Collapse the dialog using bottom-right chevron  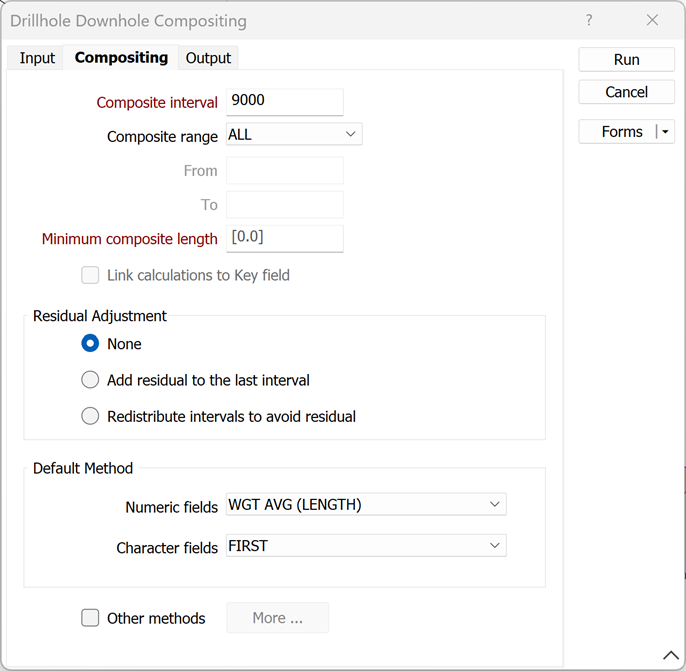(670, 655)
